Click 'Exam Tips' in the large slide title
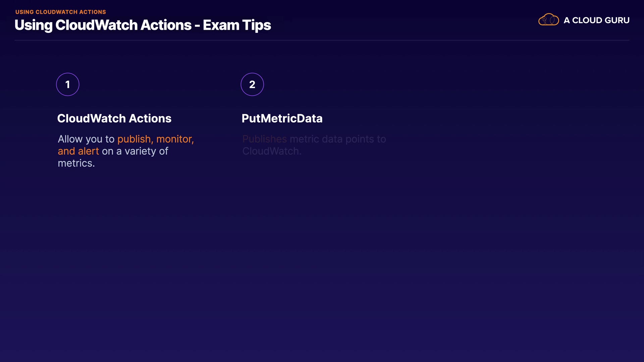644x362 pixels. (x=237, y=25)
